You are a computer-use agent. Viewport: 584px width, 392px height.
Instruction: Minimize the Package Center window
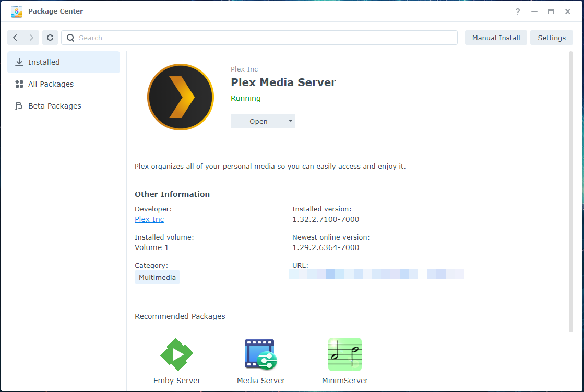[x=534, y=11]
